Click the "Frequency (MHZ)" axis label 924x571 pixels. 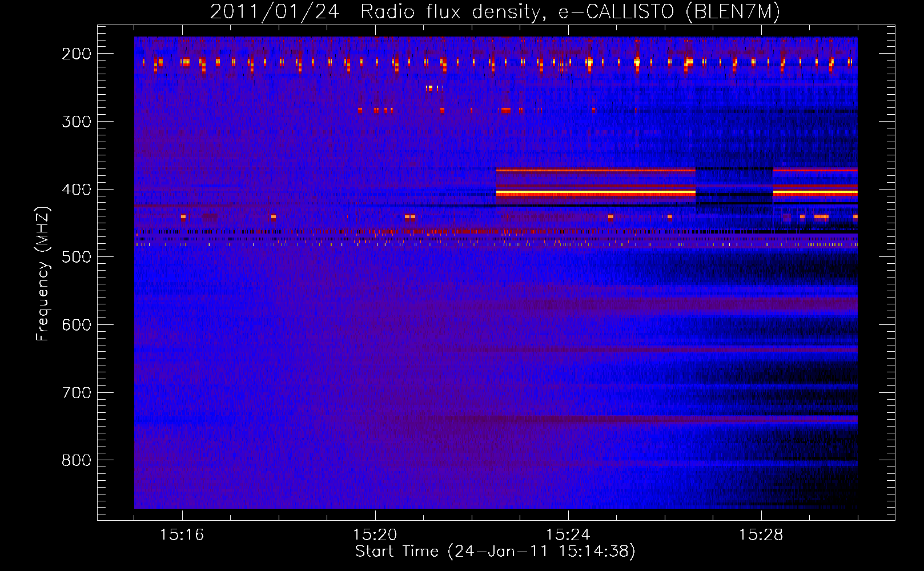(x=42, y=274)
